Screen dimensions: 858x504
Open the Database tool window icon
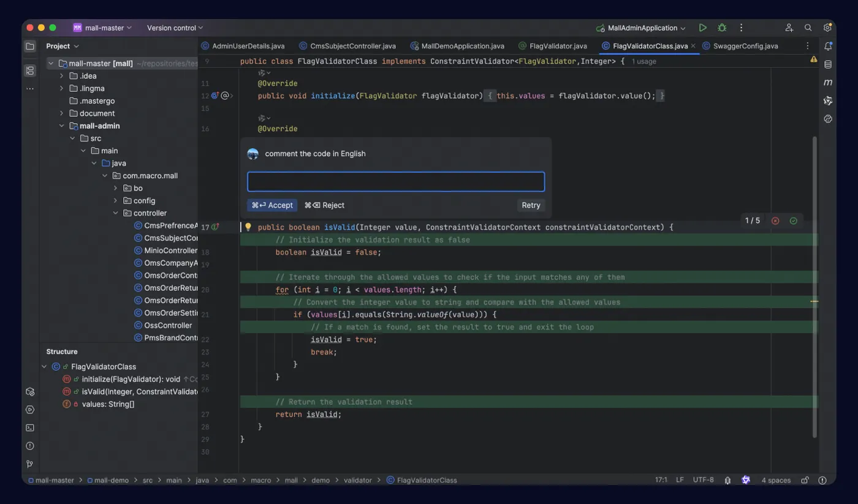click(828, 64)
